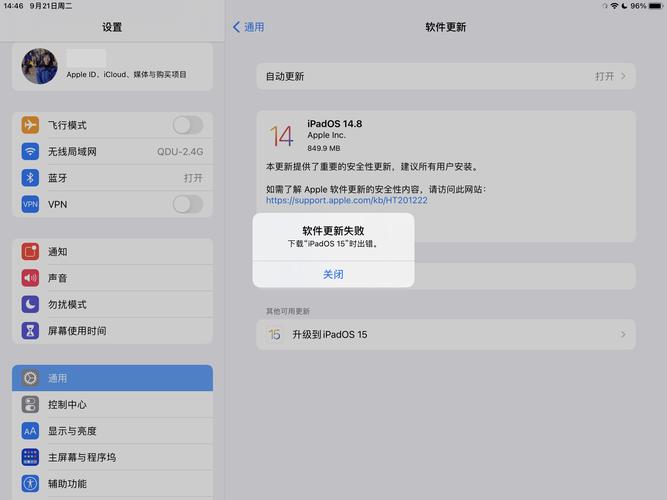Screen dimensions: 667x500
Task: Tap the 其他可用更新 section header
Action: tap(288, 311)
